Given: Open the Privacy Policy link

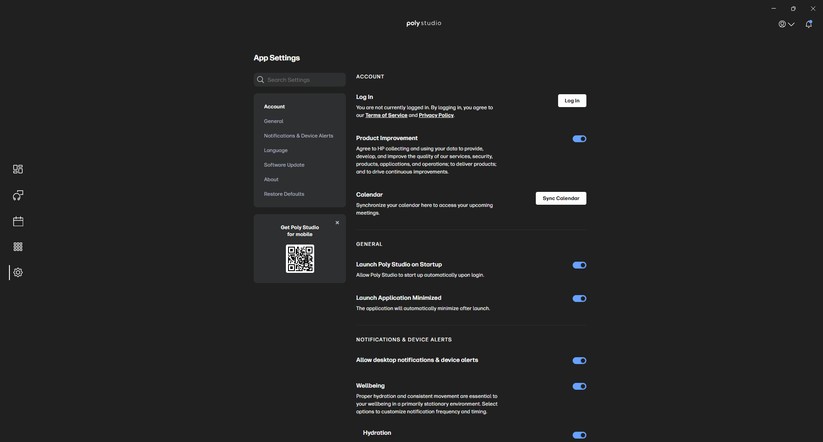Looking at the screenshot, I should pyautogui.click(x=436, y=115).
